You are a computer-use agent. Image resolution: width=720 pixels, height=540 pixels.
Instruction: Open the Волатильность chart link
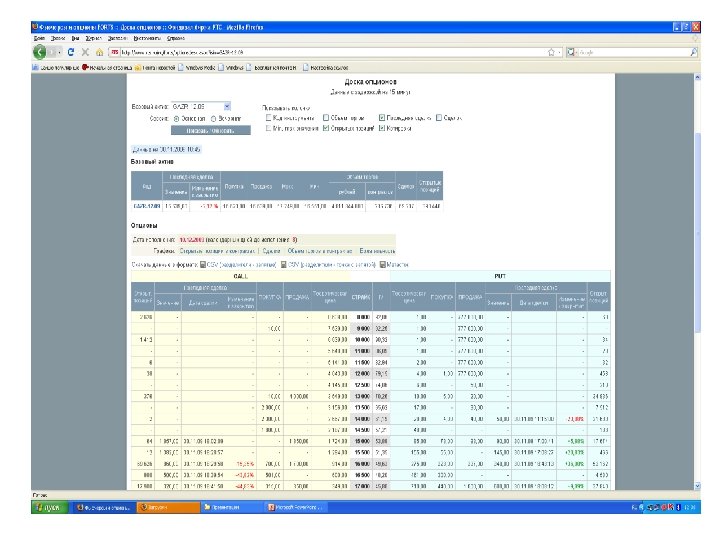[377, 251]
